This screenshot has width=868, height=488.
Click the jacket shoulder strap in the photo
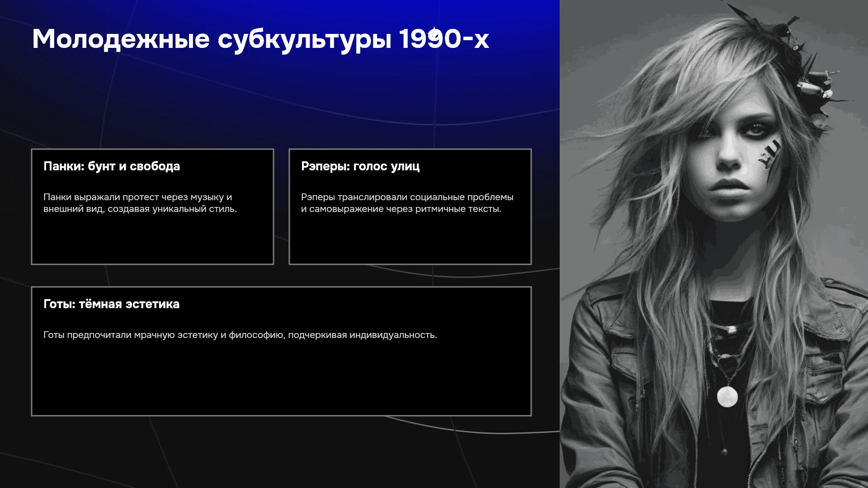841,289
